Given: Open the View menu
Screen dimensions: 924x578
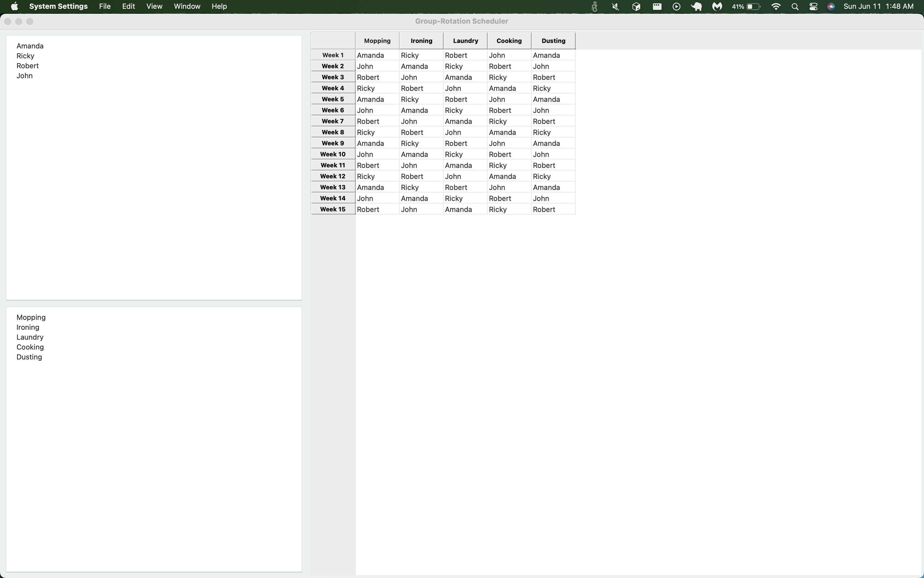Looking at the screenshot, I should pos(154,7).
